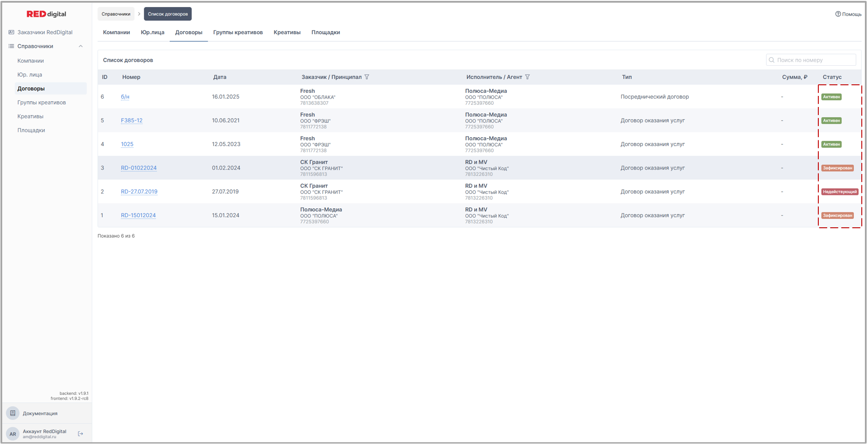Click Зафиксирован badge for RD-01022024
This screenshot has height=444, width=868.
(x=837, y=168)
